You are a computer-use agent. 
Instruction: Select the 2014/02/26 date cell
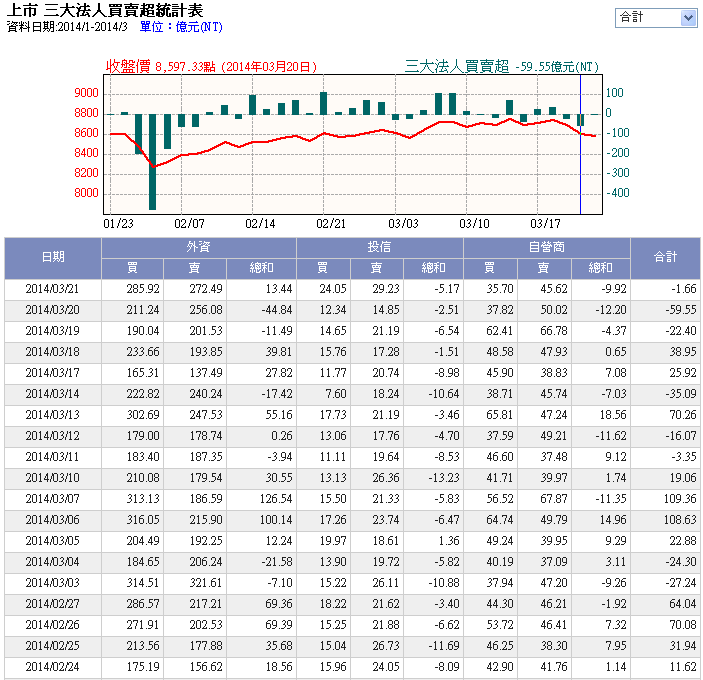coord(52,625)
